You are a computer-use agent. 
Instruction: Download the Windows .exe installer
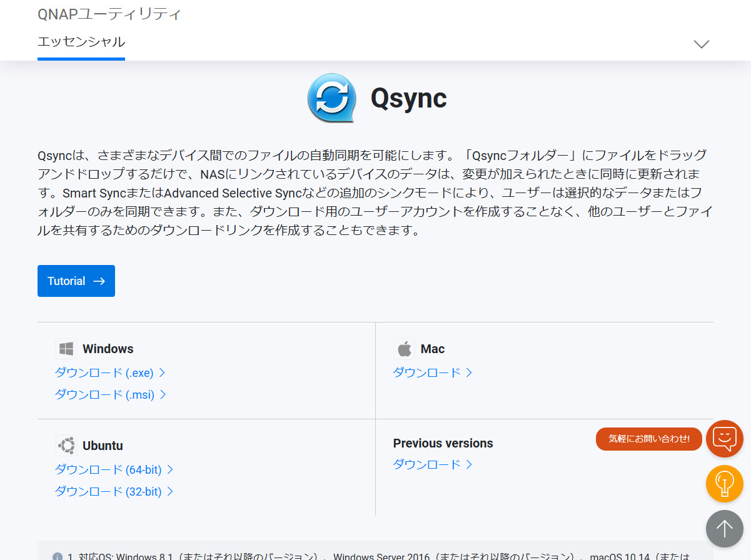click(x=110, y=372)
